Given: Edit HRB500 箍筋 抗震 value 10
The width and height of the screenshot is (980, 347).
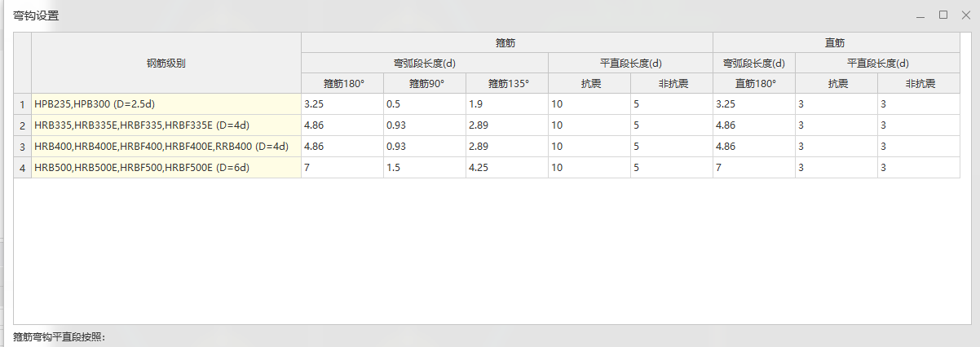Looking at the screenshot, I should 589,168.
